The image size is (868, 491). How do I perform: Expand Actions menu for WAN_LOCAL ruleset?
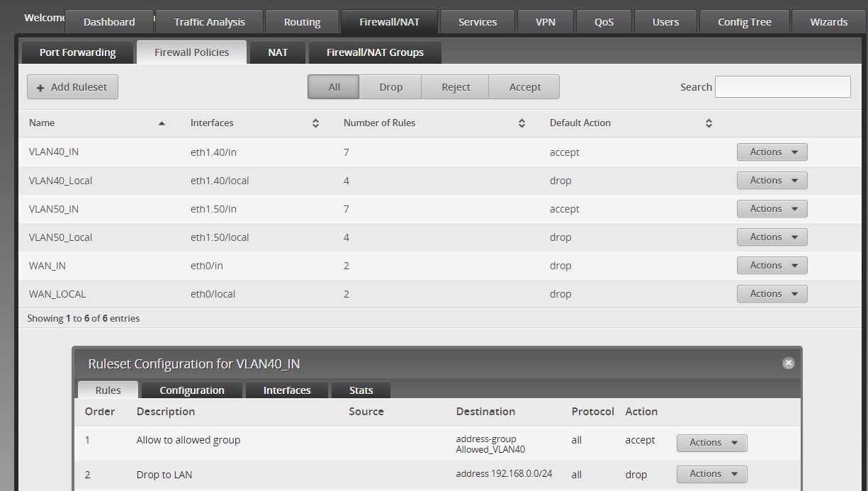tap(772, 294)
